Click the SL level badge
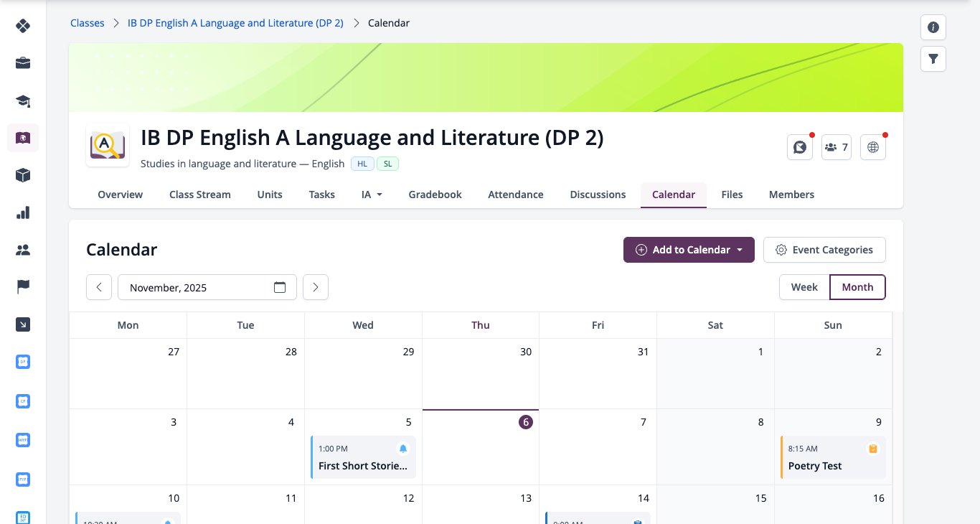The width and height of the screenshot is (980, 524). (387, 164)
